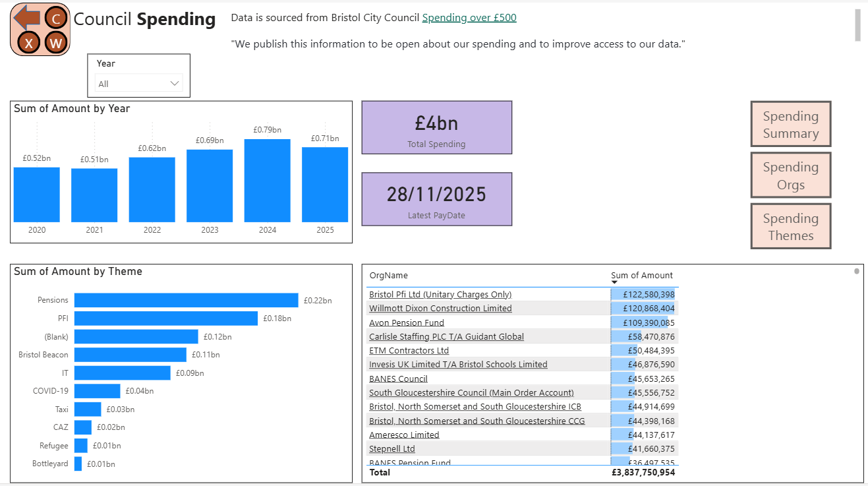Viewport: 868px width, 486px height.
Task: Click the circular X icon
Action: click(x=28, y=44)
